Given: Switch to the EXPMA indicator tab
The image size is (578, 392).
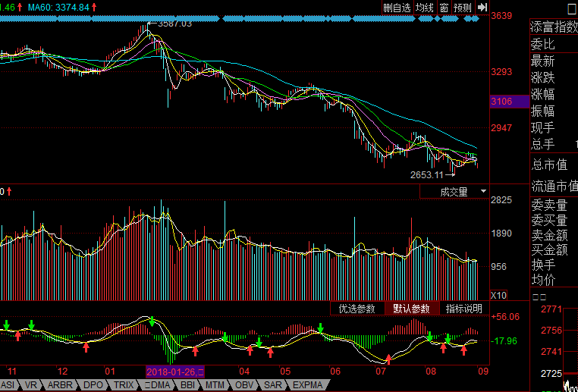Looking at the screenshot, I should 308,385.
